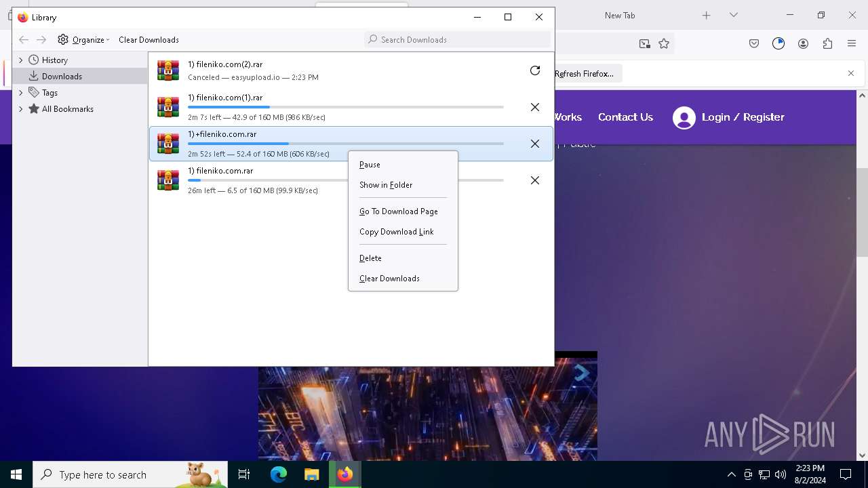The width and height of the screenshot is (868, 488).
Task: Bookmark this page with the star icon
Action: coord(664,43)
